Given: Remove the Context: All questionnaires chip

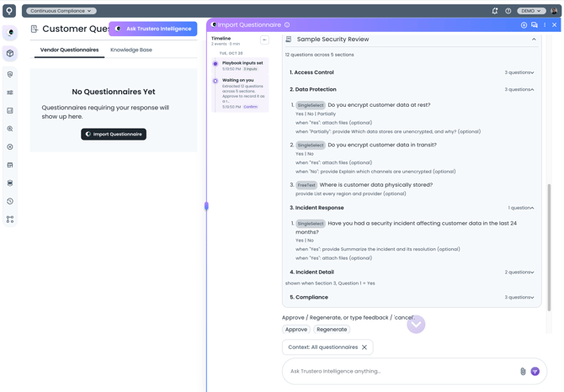Looking at the screenshot, I should pos(364,347).
